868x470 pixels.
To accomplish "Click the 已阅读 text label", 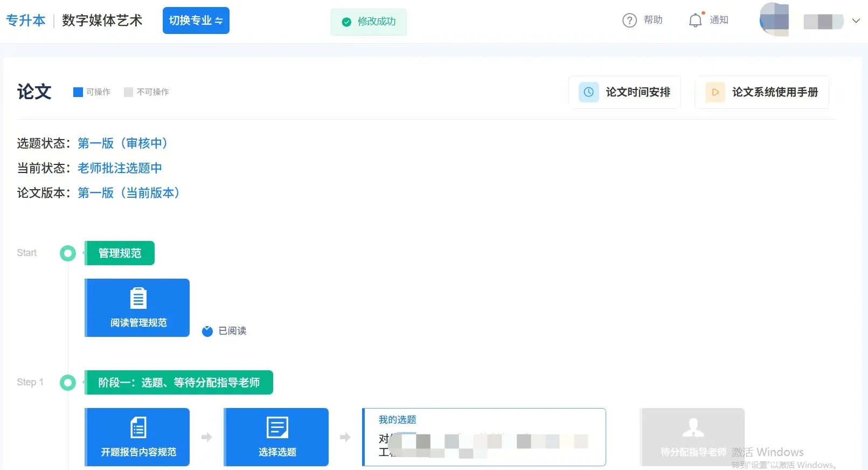I will [x=232, y=331].
